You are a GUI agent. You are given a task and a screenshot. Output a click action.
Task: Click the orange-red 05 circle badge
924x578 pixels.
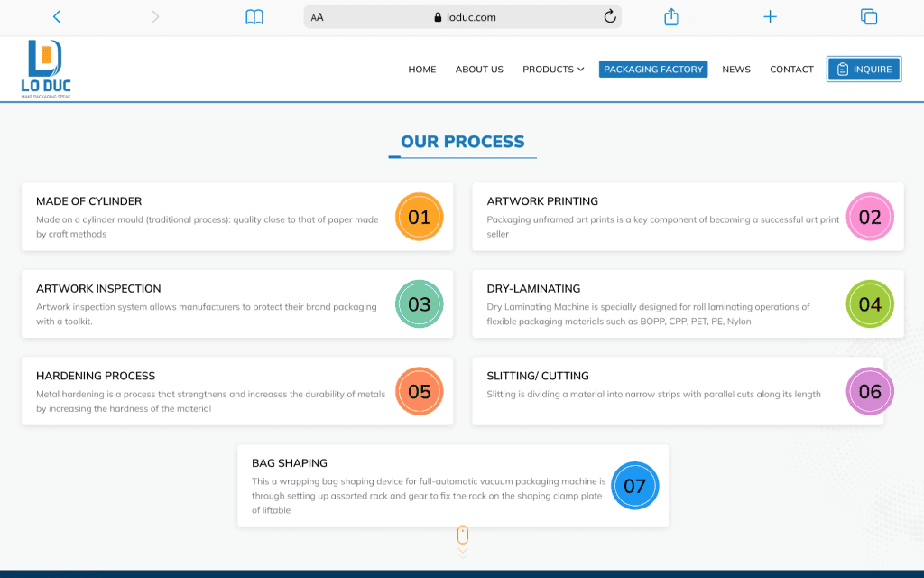coord(419,392)
